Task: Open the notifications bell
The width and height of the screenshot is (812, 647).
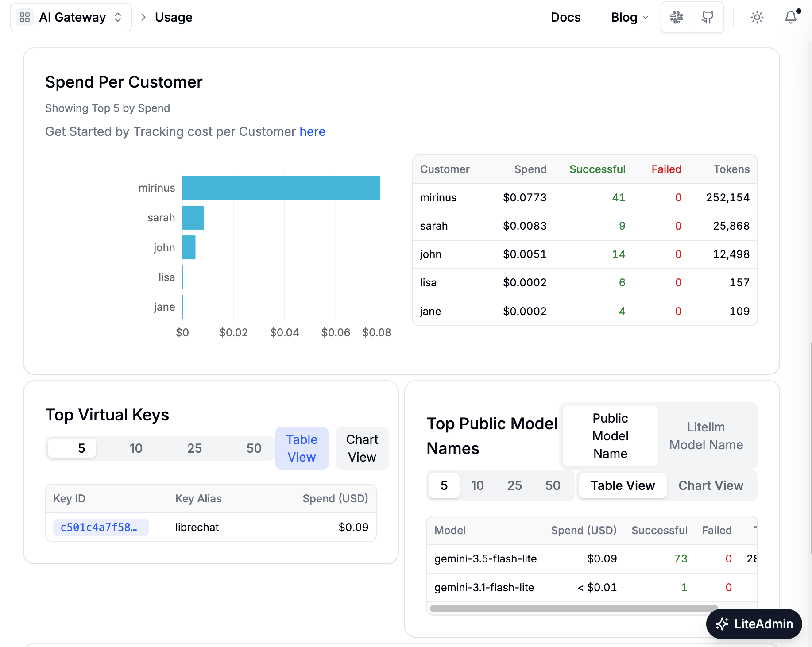Action: pyautogui.click(x=791, y=17)
